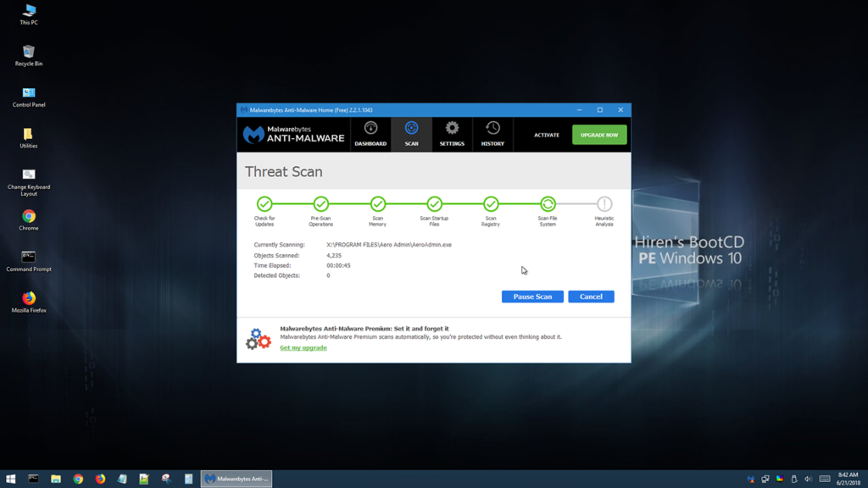Screen dimensions: 868x488
Task: Click the green Upgrade Now button
Action: tap(599, 134)
